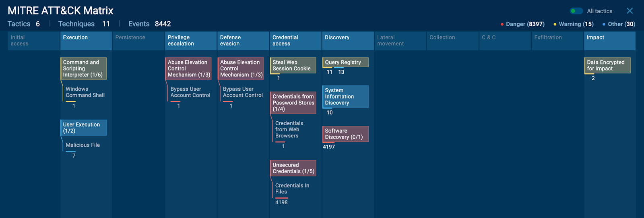Select the Lateral movement tactic header
Viewport: 644px width, 218px height.
pyautogui.click(x=400, y=41)
